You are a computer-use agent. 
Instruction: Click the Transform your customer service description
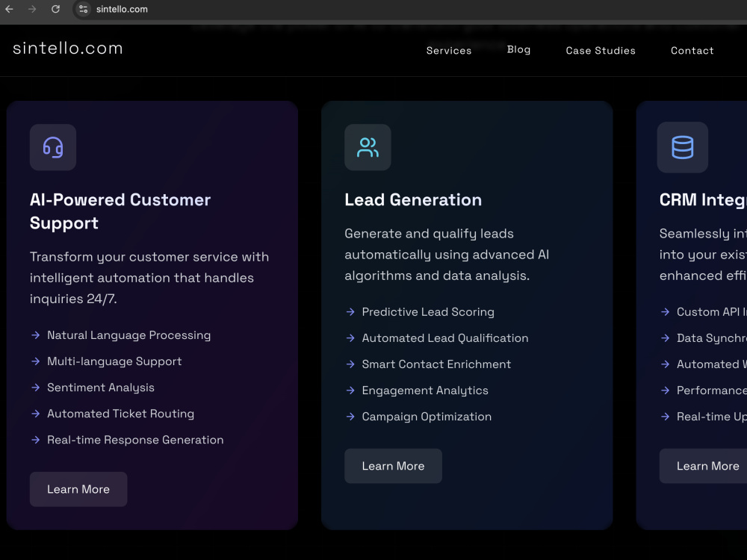(x=149, y=278)
